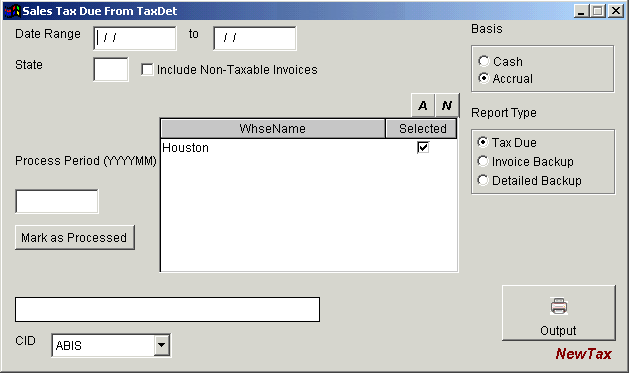Pick the Tax Due report type
Screen dimensions: 629x373
pos(483,142)
